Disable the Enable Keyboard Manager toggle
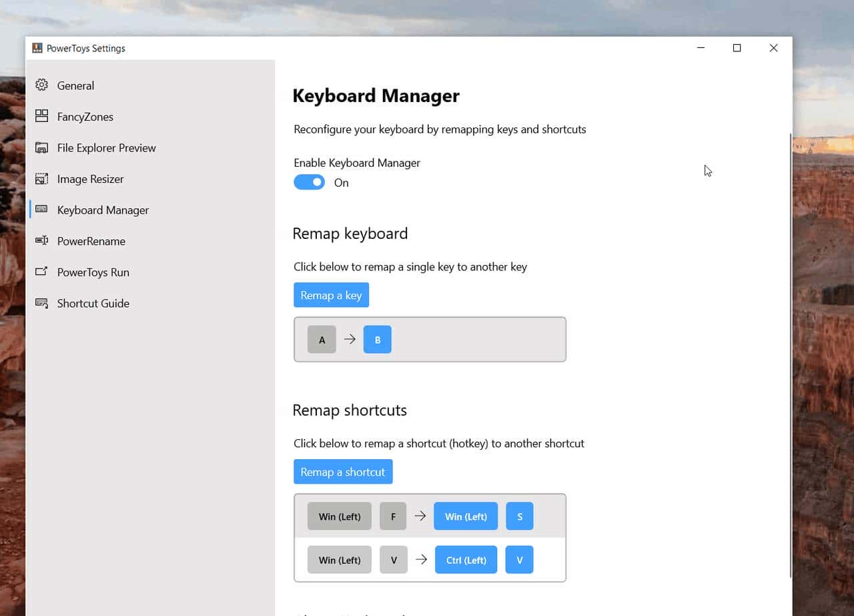The image size is (854, 616). [x=309, y=182]
